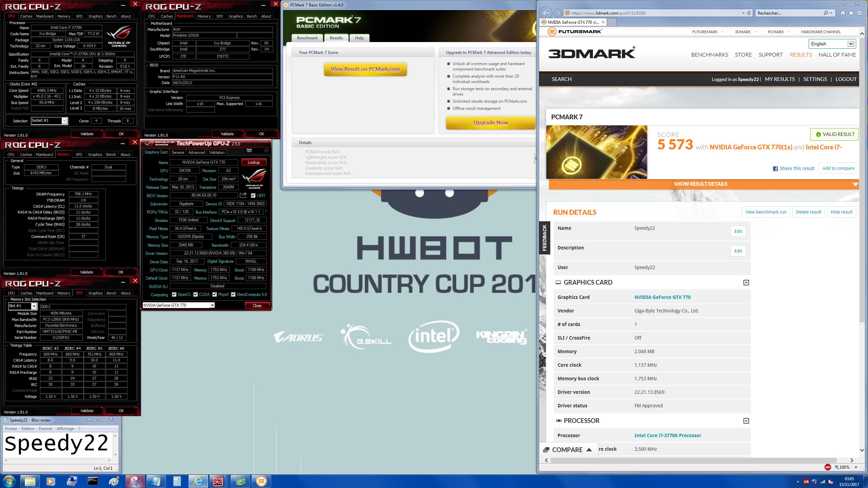Toggle the PhysX checkbox
The width and height of the screenshot is (868, 488).
pyautogui.click(x=214, y=294)
